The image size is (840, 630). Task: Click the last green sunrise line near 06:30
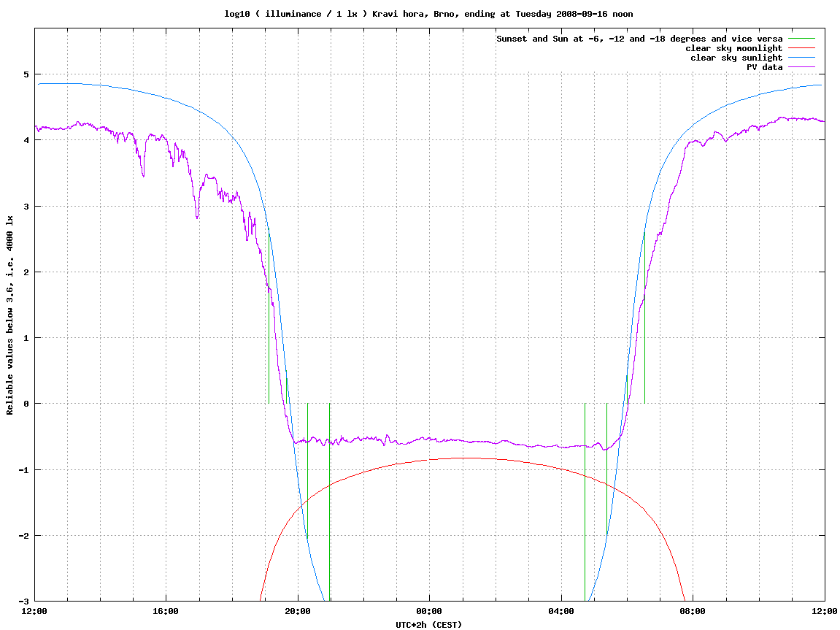(644, 316)
